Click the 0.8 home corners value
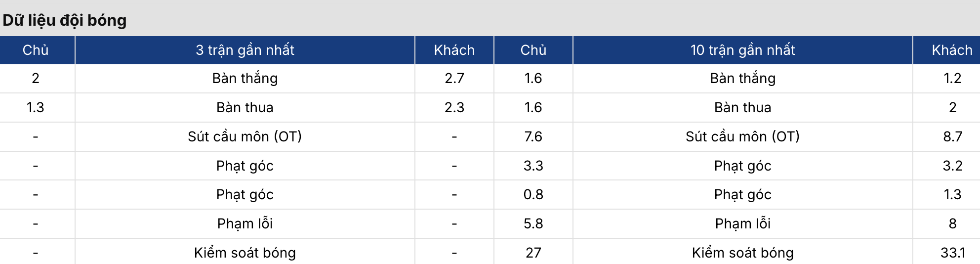The height and width of the screenshot is (264, 980). pyautogui.click(x=533, y=194)
